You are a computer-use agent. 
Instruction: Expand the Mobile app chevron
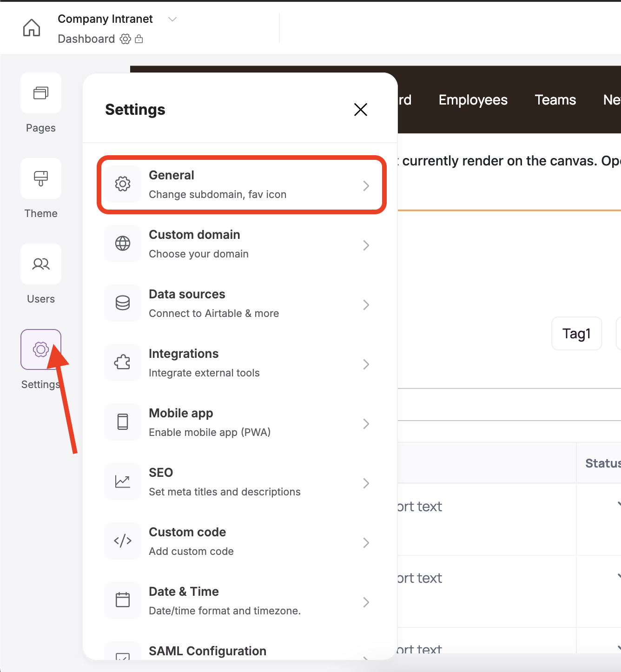pyautogui.click(x=366, y=424)
